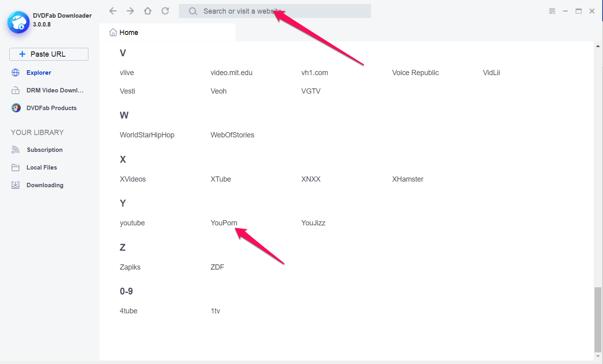The height and width of the screenshot is (364, 603).
Task: Click the Home tab house icon
Action: [x=113, y=32]
